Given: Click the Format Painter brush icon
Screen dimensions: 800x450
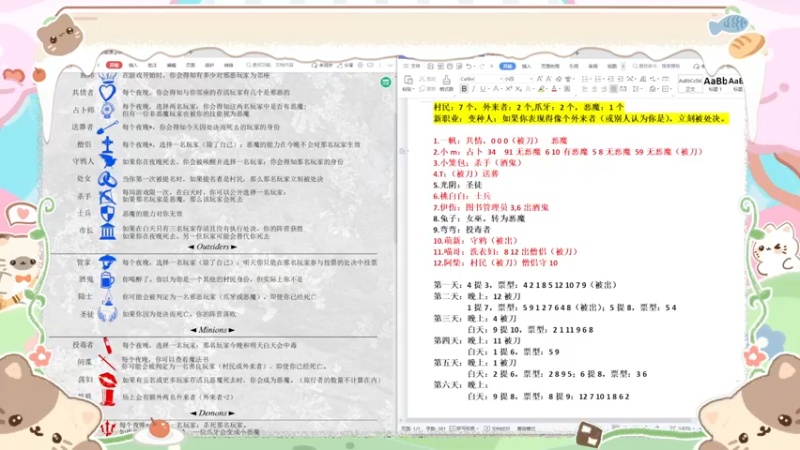Looking at the screenshot, I should pos(446,79).
